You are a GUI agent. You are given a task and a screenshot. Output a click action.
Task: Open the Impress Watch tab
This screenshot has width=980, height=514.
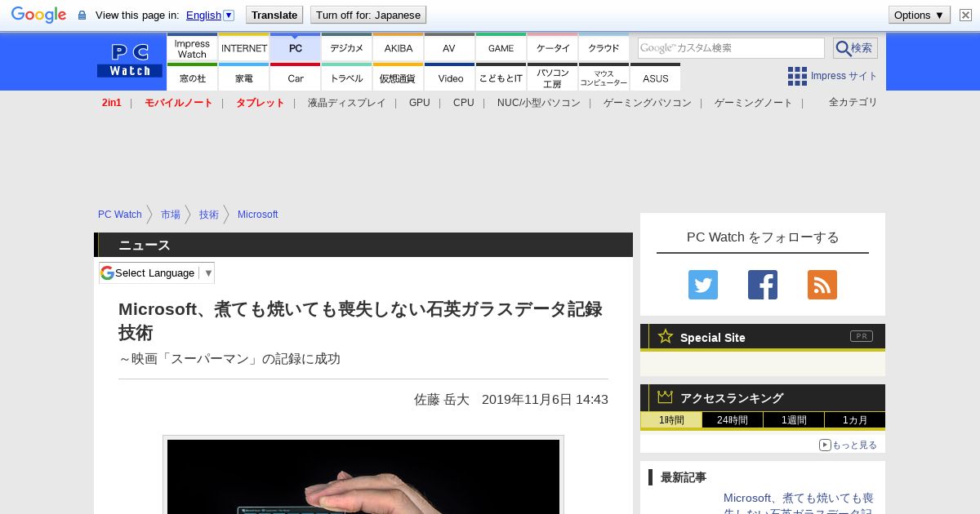[192, 48]
